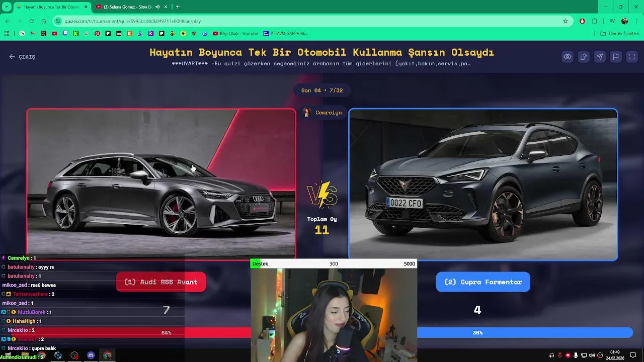Click the Toplam Oy count 11
Screen dimensions: 644x362
(322, 230)
